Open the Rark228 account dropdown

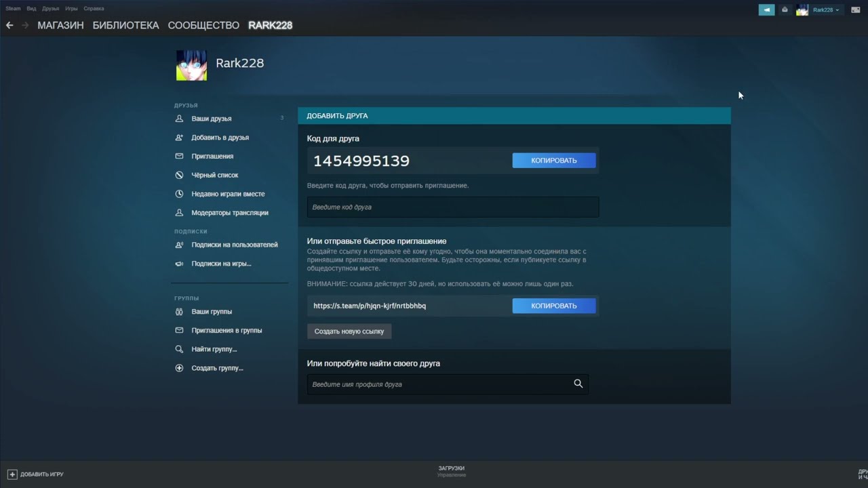(x=826, y=9)
